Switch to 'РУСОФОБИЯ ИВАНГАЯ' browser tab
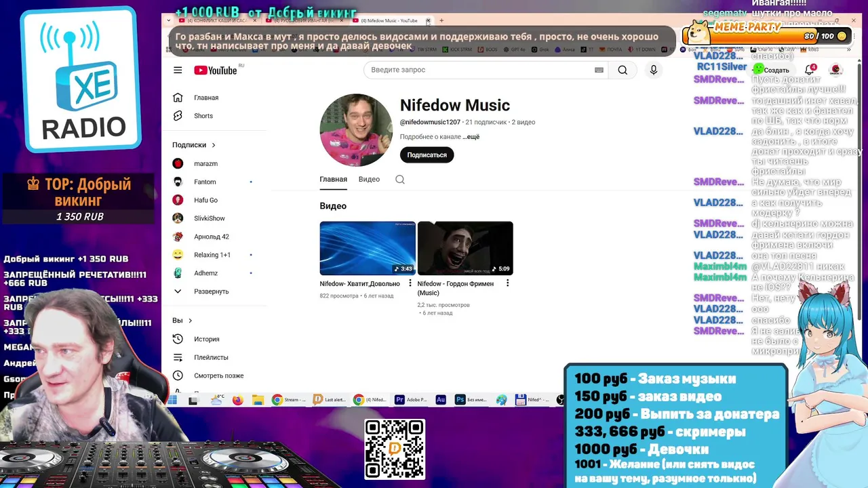Screen dimensions: 868x488 pos(303,20)
